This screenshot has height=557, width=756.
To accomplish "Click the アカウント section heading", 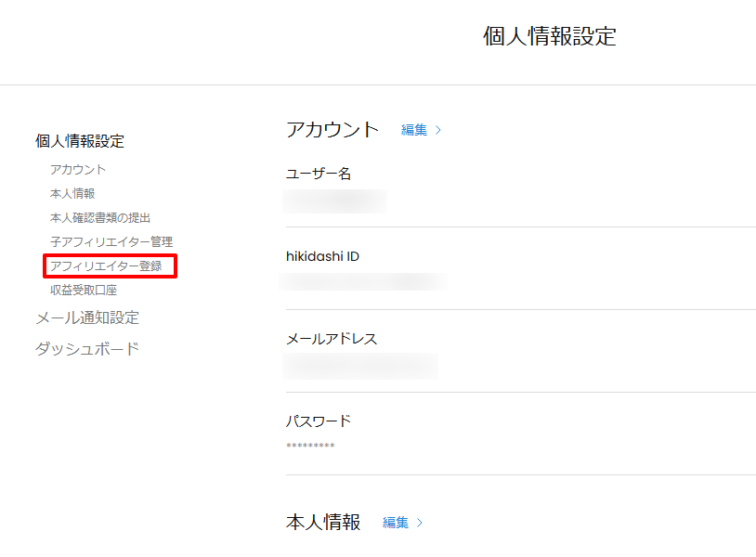I will click(332, 129).
